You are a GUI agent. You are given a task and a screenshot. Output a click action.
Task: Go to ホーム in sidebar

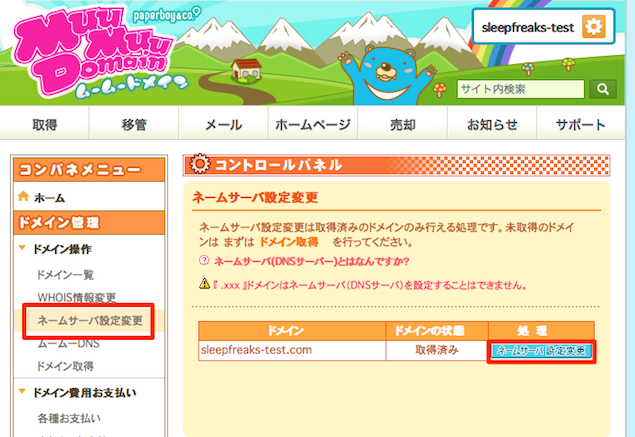tap(49, 198)
